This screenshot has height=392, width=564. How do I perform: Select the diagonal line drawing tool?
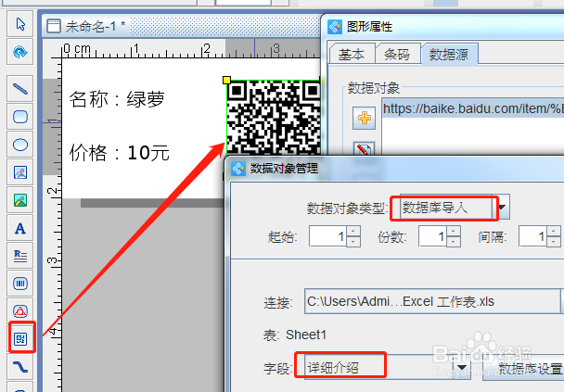20,88
